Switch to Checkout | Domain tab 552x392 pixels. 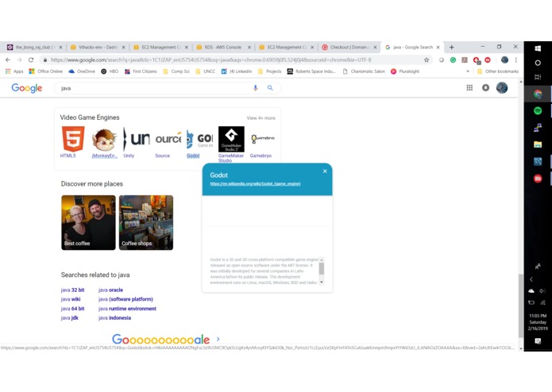point(349,47)
